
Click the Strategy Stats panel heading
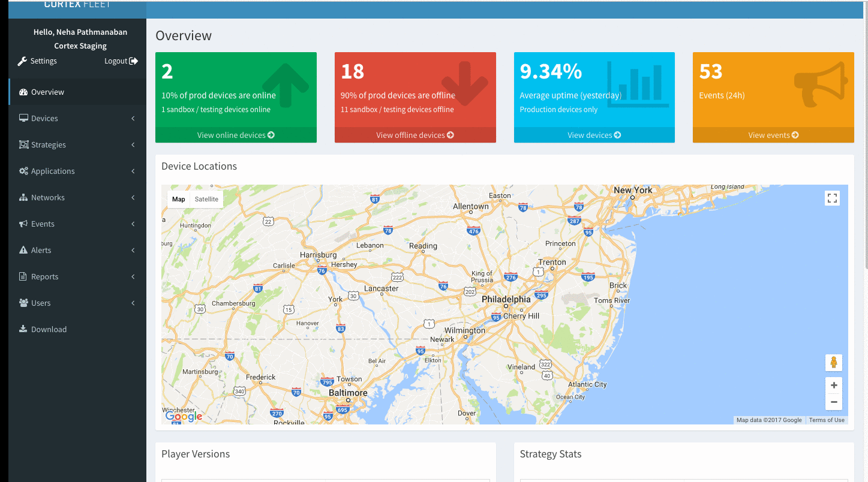(x=551, y=454)
